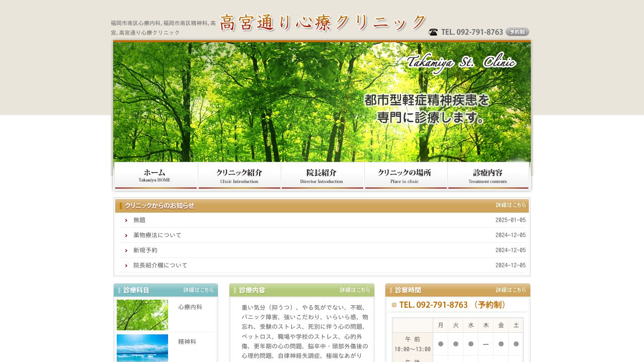Click the arrow icon before 新規予約
644x362 pixels.
(126, 250)
